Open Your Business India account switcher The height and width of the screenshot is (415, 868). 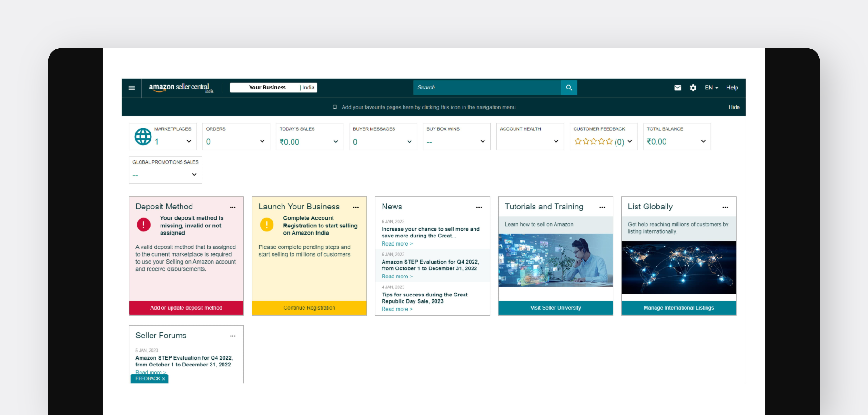(x=273, y=88)
